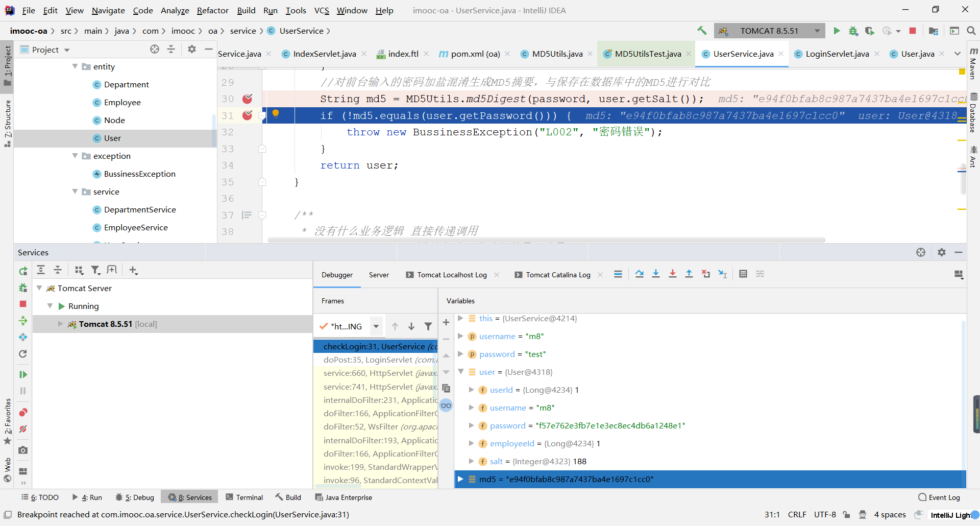Toggle the frames filter funnel button

(x=428, y=326)
